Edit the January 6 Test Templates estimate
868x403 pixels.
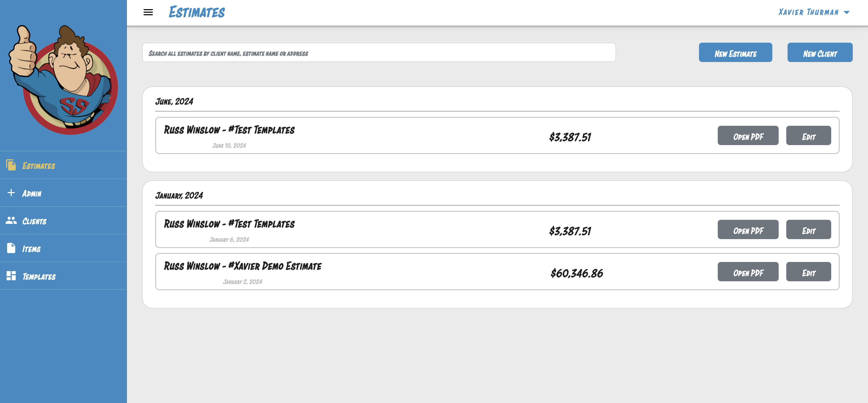pyautogui.click(x=808, y=230)
